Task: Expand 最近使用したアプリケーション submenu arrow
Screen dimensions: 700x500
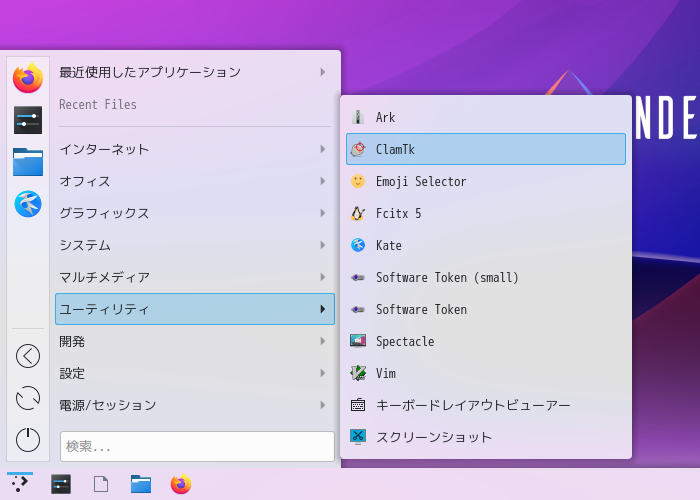Action: (x=322, y=72)
